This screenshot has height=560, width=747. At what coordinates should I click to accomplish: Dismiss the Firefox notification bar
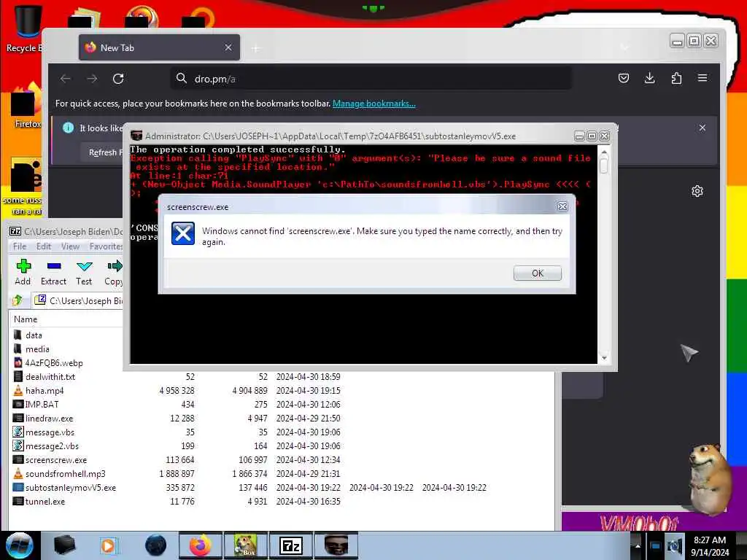pyautogui.click(x=703, y=128)
